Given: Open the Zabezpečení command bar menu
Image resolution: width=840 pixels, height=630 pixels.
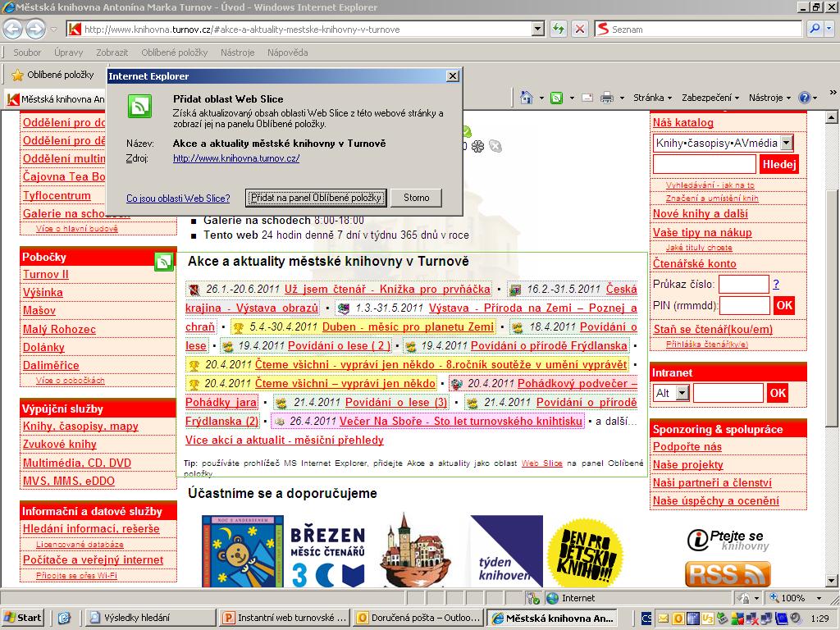Looking at the screenshot, I should click(710, 98).
